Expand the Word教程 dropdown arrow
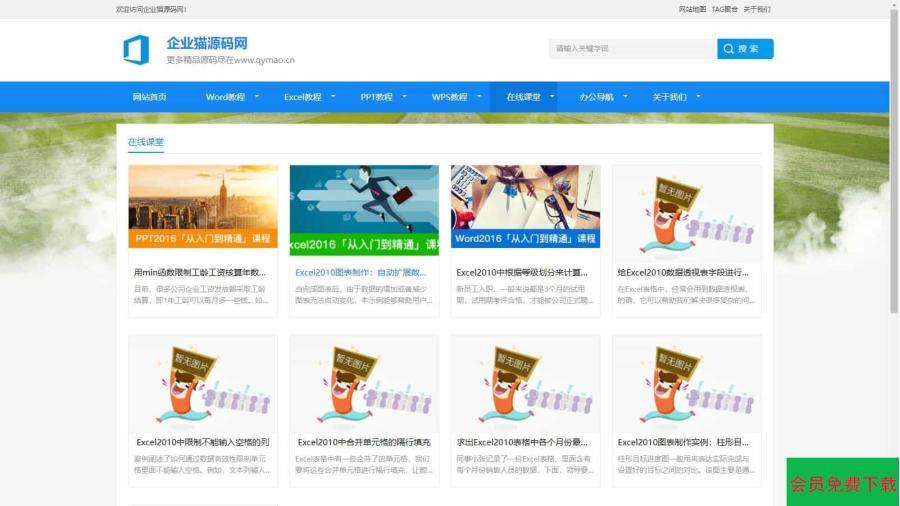900x506 pixels. click(257, 96)
